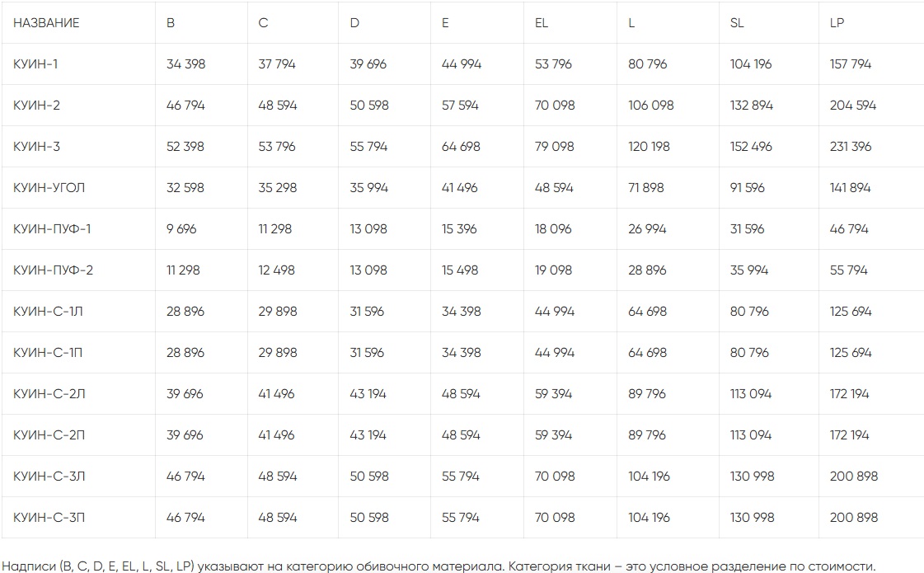Image resolution: width=924 pixels, height=573 pixels.
Task: Click the 141 894 price cell
Action: (850, 188)
